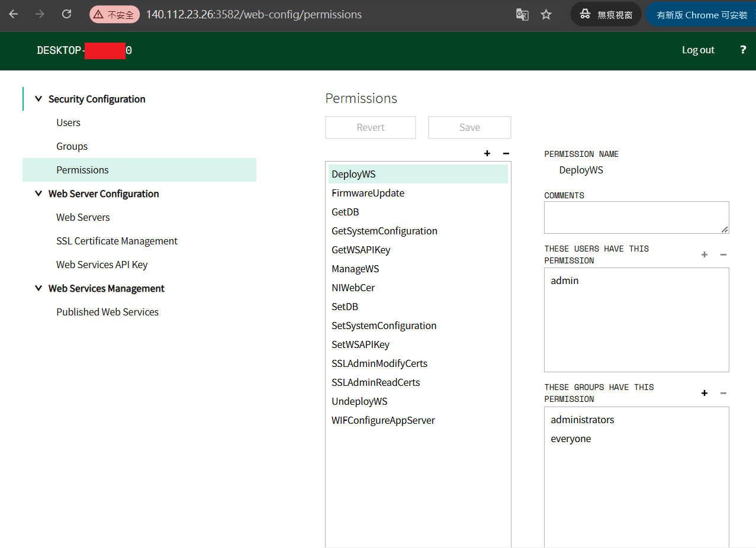Select the administrators group entry
Image resolution: width=756 pixels, height=548 pixels.
tap(636, 420)
